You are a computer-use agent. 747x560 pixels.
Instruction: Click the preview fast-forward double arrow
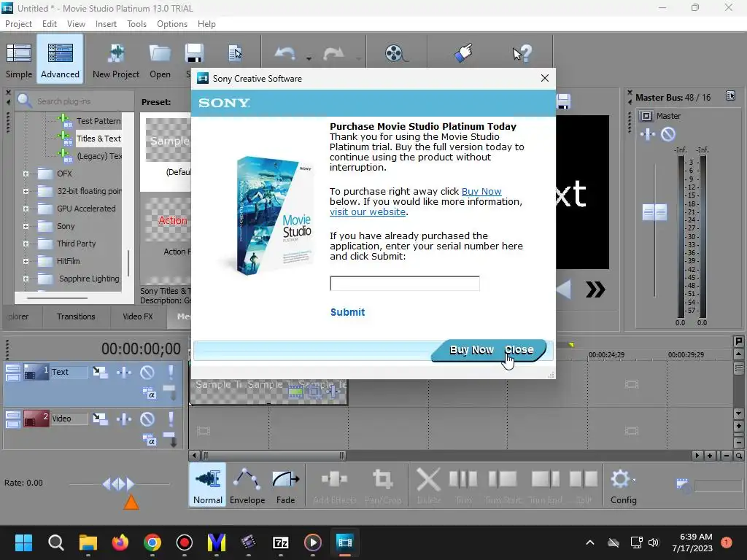(595, 289)
